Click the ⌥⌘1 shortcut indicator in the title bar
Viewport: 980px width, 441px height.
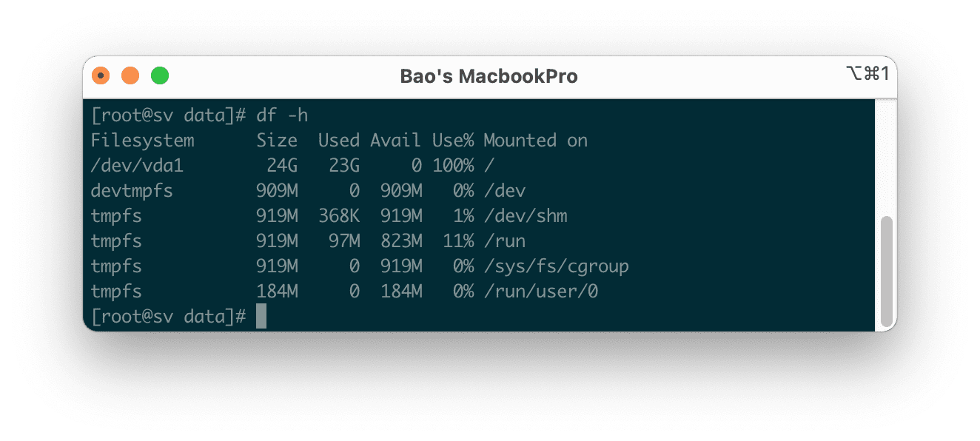[867, 73]
